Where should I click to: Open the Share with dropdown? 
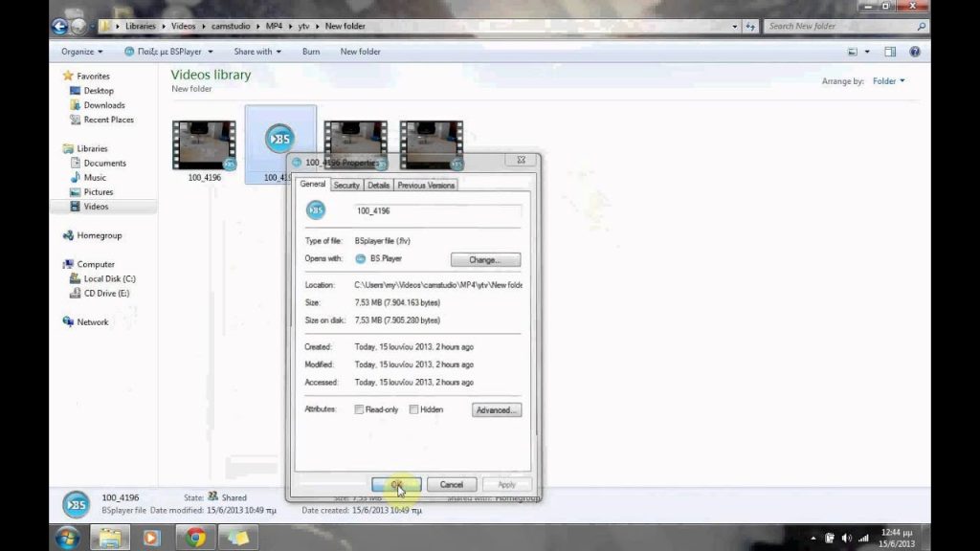[257, 52]
